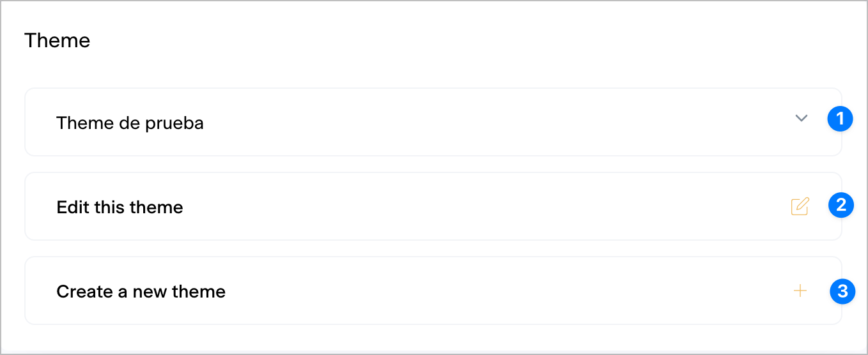Select the 'Theme de prueba' text label
Viewport: 868px width, 355px height.
[x=130, y=123]
